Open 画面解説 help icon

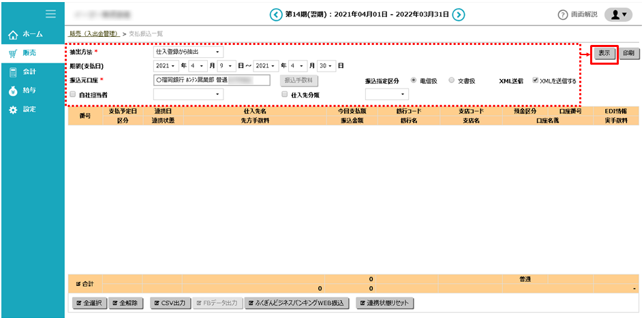(x=563, y=15)
